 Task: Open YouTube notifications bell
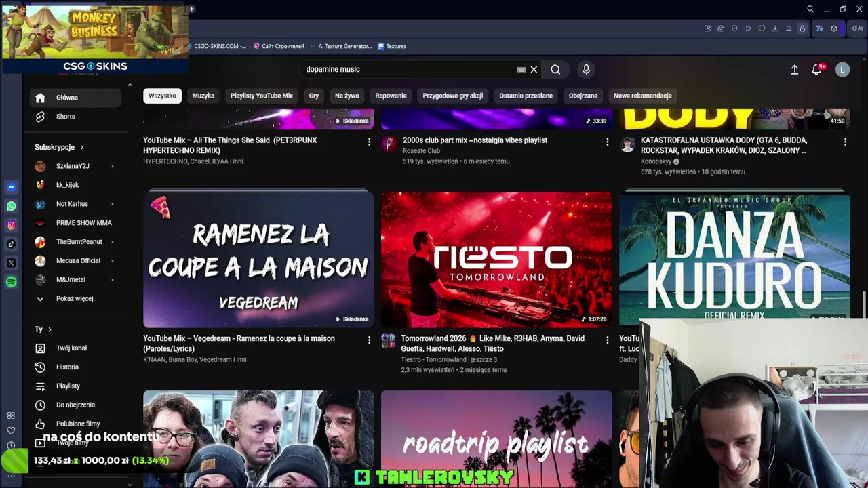817,69
